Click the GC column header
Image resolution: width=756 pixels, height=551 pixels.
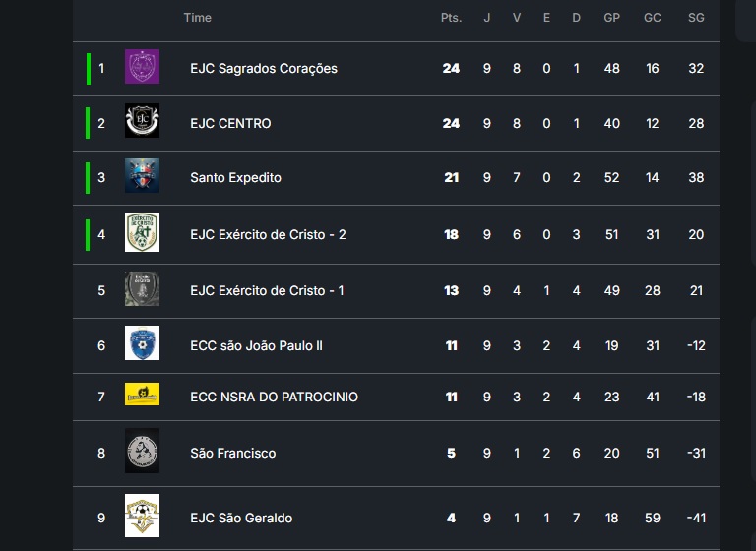pos(653,18)
